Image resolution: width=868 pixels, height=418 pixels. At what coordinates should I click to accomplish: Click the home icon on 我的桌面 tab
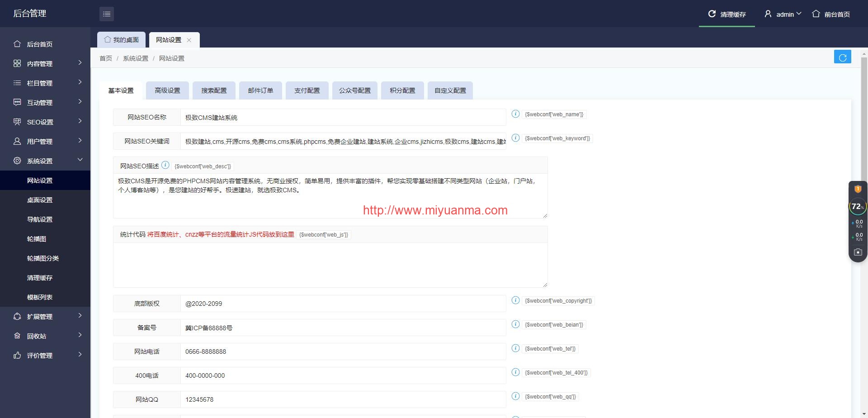pyautogui.click(x=108, y=40)
